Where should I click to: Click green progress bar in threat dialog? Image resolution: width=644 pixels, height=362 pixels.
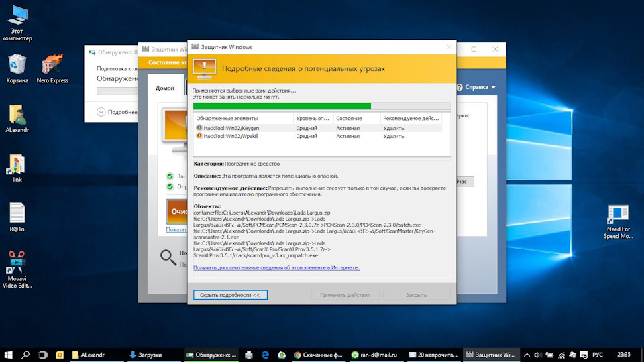[322, 106]
